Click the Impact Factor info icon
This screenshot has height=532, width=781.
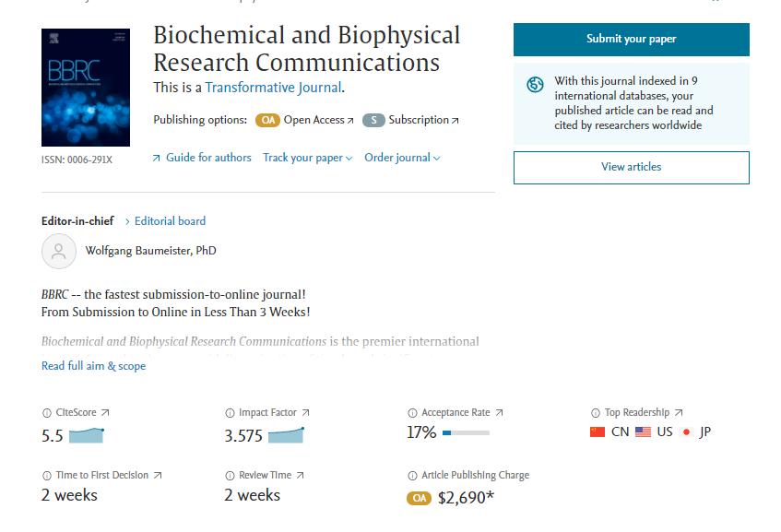pyautogui.click(x=230, y=413)
